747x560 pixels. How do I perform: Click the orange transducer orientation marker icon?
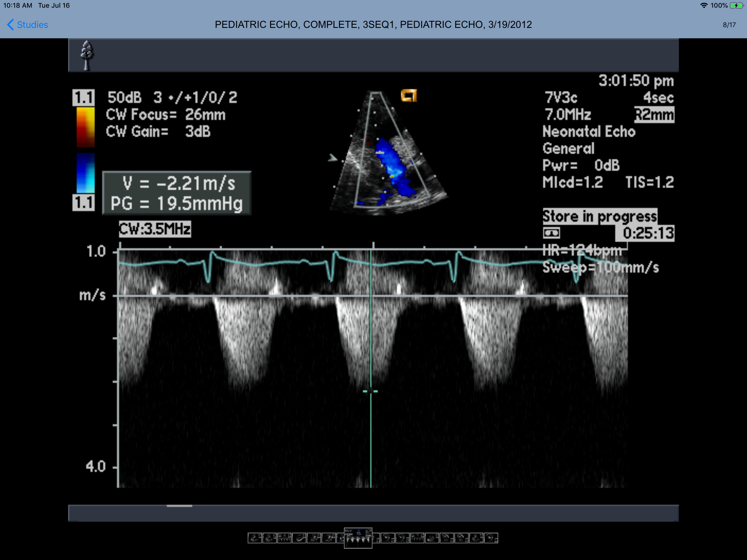click(408, 96)
